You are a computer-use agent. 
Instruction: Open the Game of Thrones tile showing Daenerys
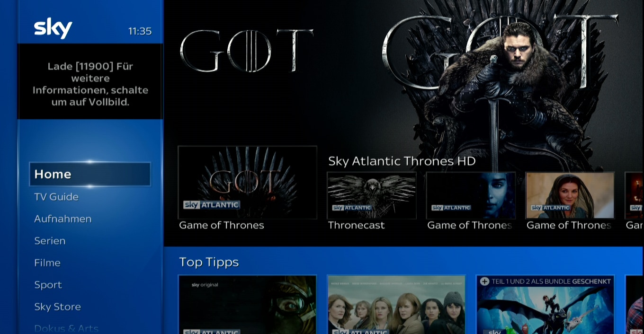tap(471, 195)
